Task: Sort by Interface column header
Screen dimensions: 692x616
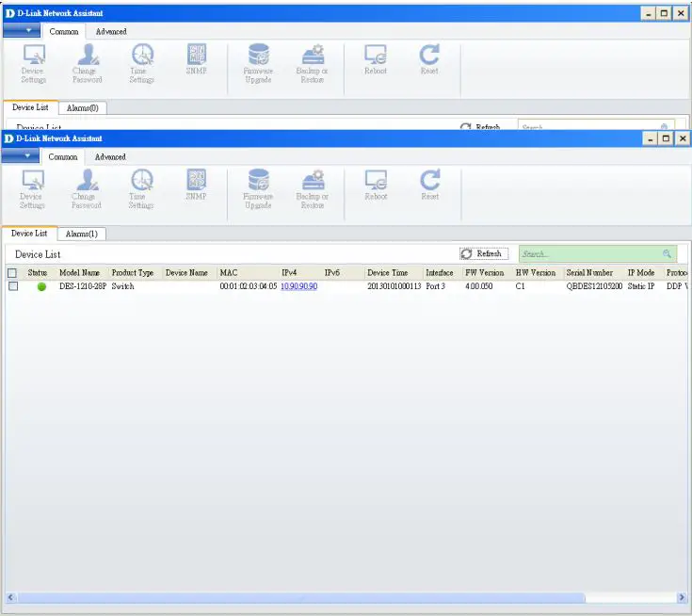Action: point(440,273)
